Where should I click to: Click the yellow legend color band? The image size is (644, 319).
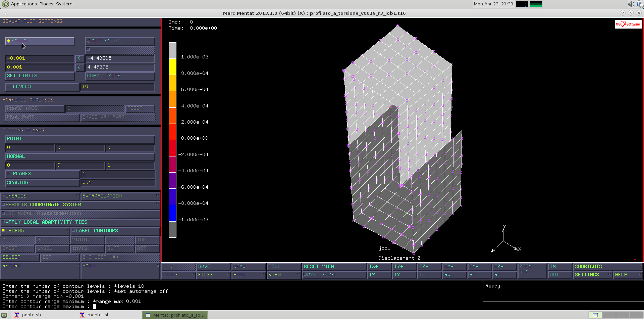(x=172, y=67)
